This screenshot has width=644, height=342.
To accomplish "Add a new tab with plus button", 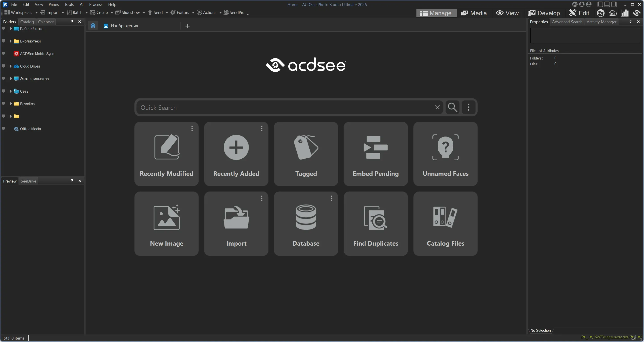I will (188, 26).
